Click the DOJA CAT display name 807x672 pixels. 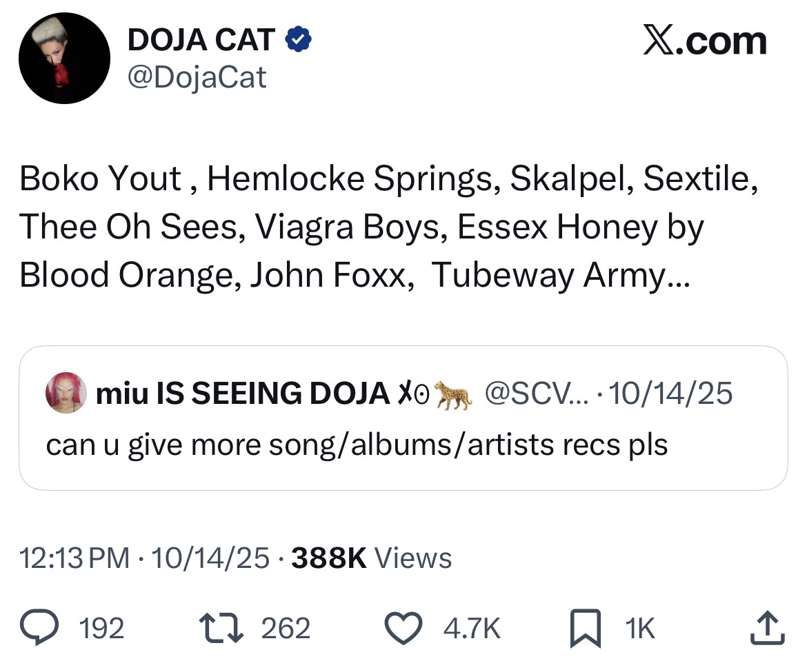click(201, 41)
